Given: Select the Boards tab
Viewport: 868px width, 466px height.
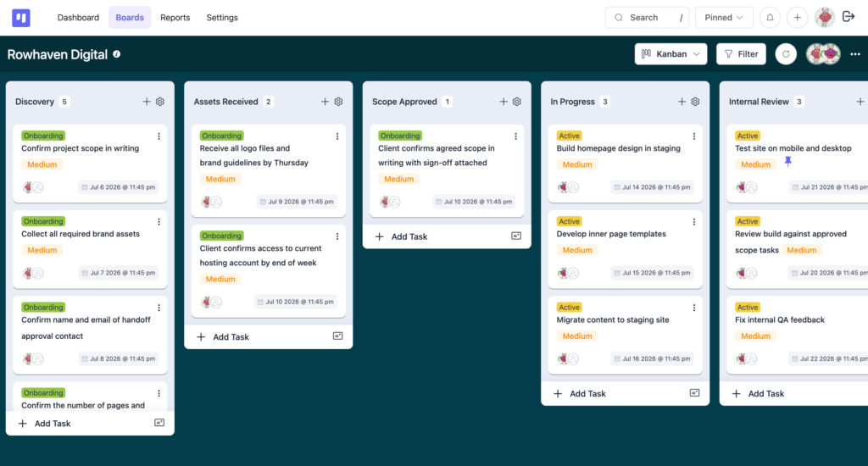Looking at the screenshot, I should (130, 18).
